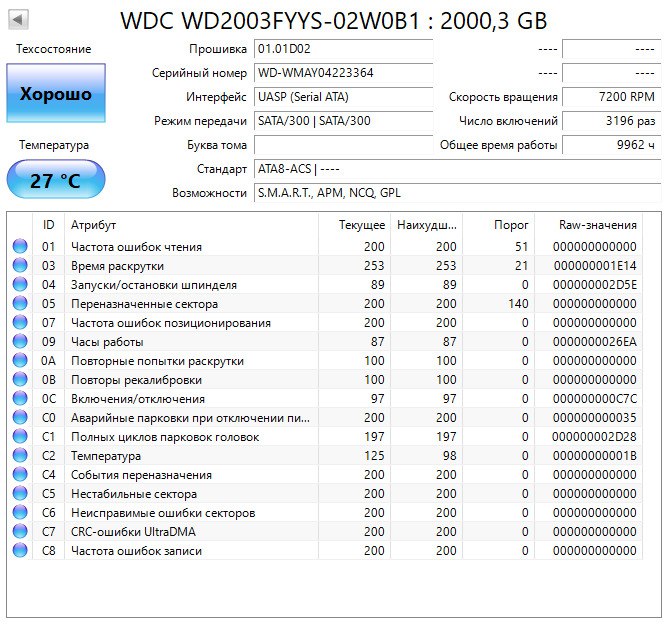Image resolution: width=669 pixels, height=625 pixels.
Task: Click the Raw-значения column header
Action: tap(588, 224)
